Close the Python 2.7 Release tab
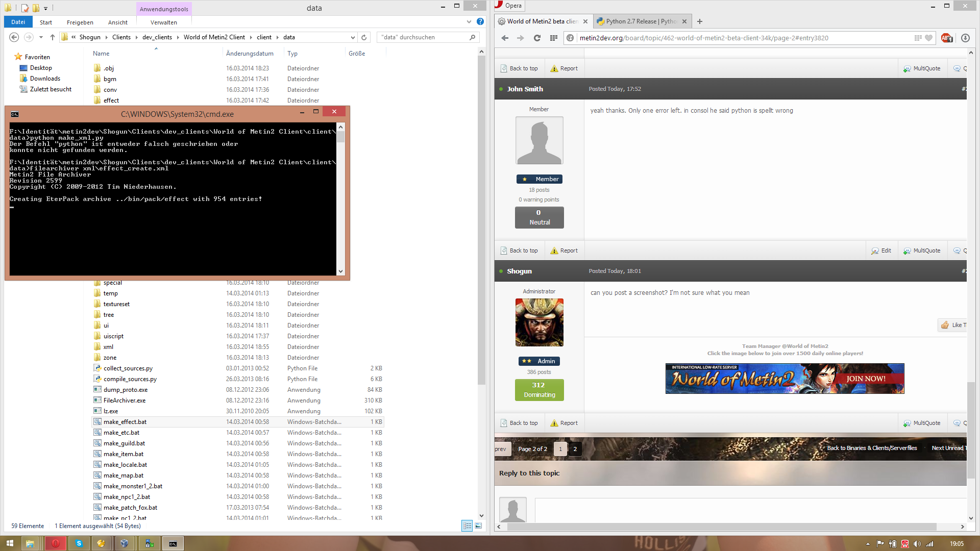 click(684, 21)
